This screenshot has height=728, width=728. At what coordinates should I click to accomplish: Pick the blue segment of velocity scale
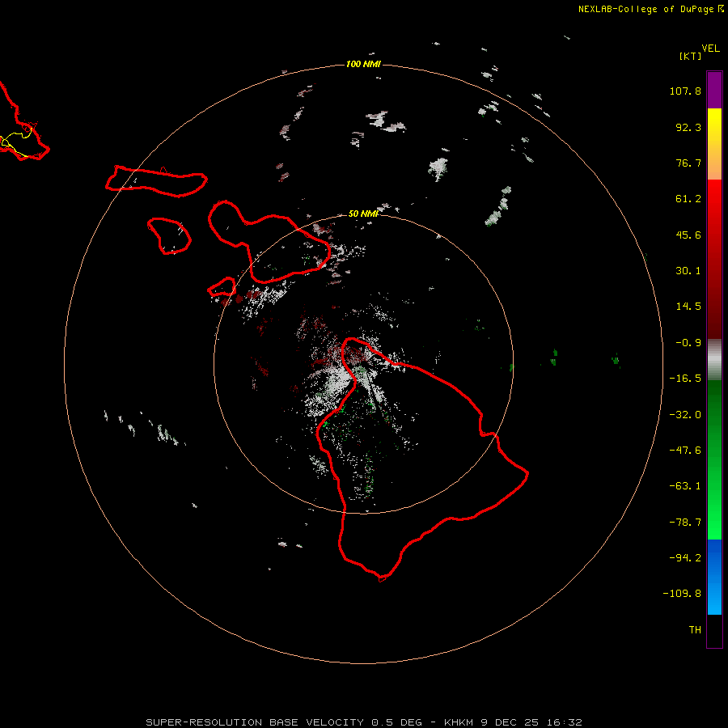(x=714, y=577)
